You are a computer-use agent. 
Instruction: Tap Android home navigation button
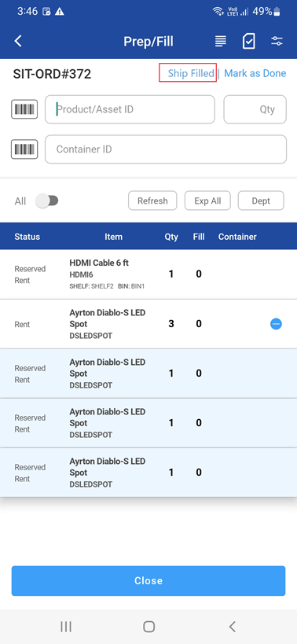click(148, 627)
